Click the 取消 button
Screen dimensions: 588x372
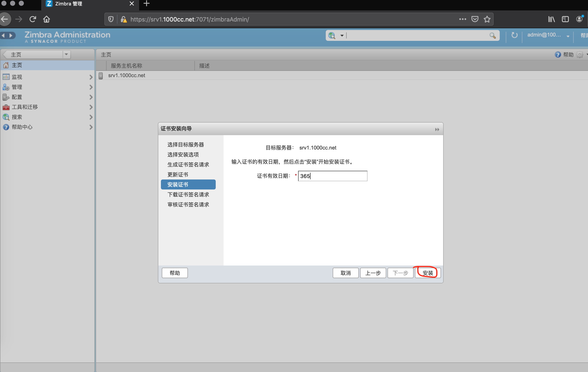346,273
